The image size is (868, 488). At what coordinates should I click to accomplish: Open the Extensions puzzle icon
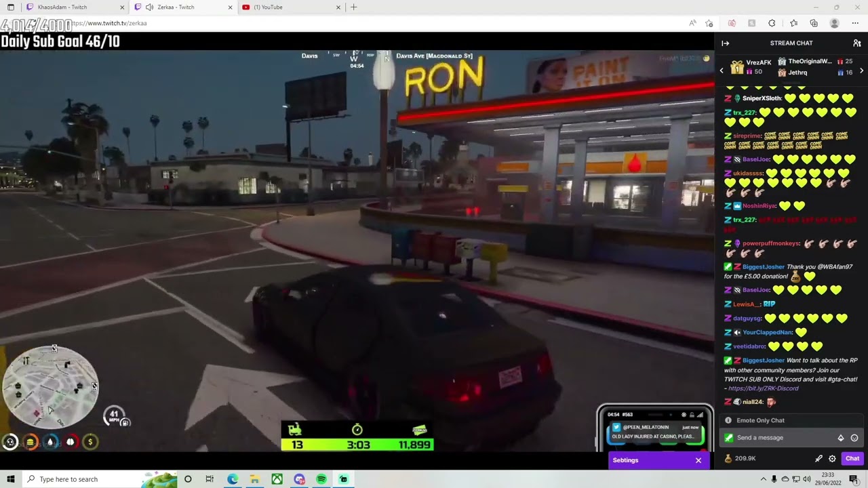tap(772, 23)
